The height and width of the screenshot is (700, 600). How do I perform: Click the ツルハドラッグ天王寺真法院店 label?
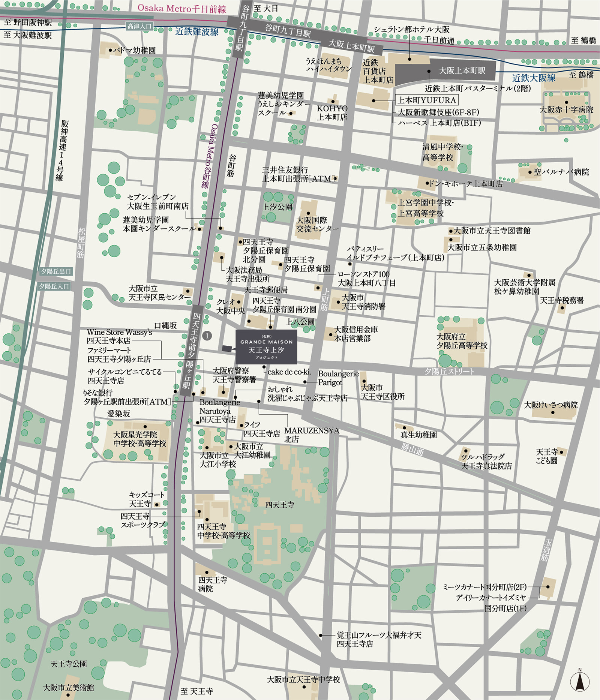click(486, 462)
